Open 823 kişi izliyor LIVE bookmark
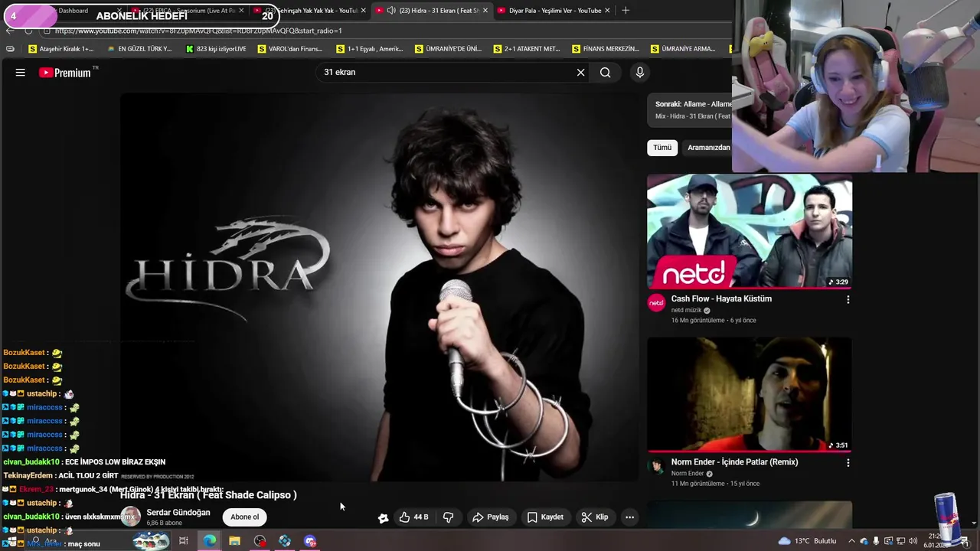Image resolution: width=980 pixels, height=551 pixels. point(216,49)
